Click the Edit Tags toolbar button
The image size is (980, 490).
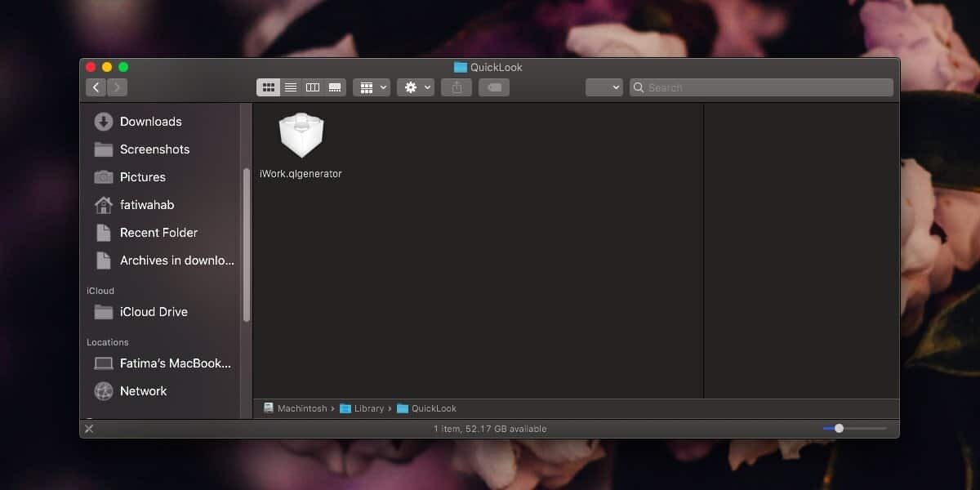tap(494, 87)
